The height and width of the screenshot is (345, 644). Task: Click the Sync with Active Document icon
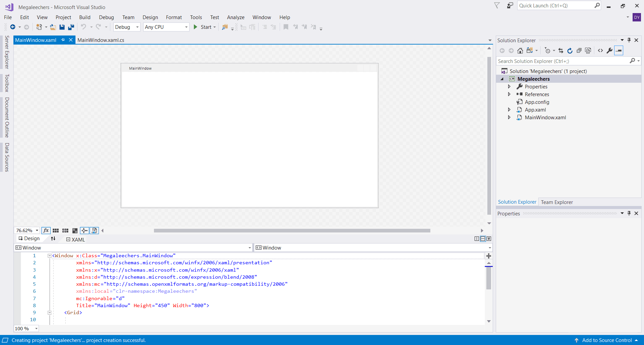click(561, 51)
